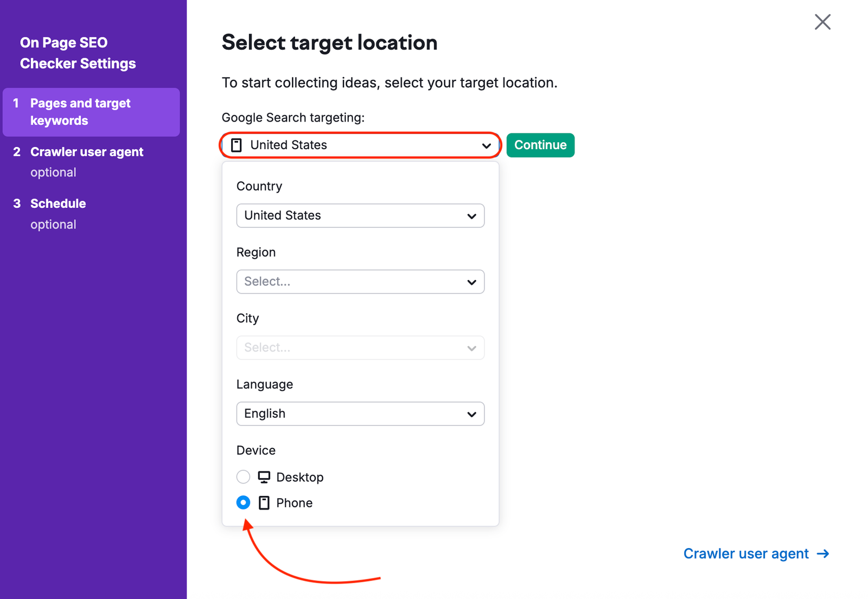Select the Desktop device radio button
868x599 pixels.
click(243, 477)
